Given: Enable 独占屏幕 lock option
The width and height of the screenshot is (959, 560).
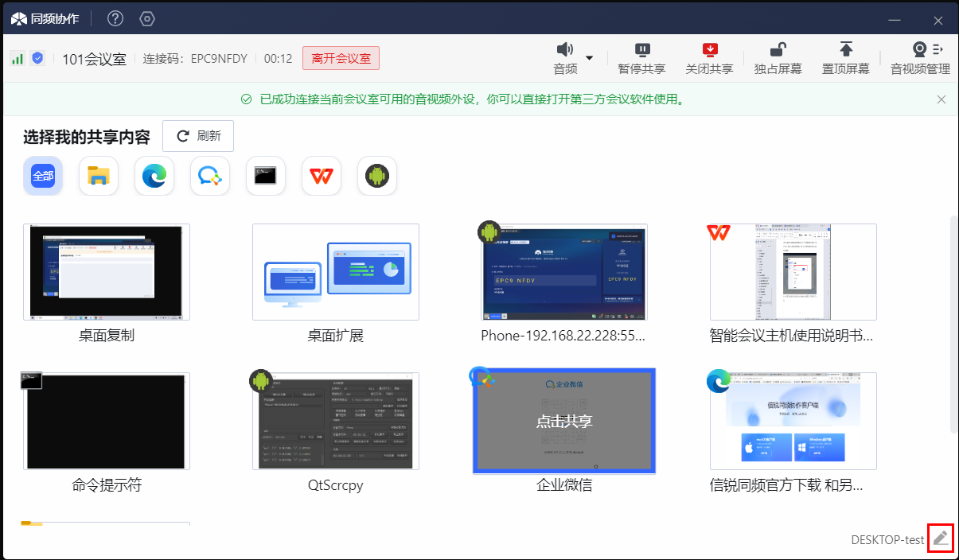Looking at the screenshot, I should click(x=778, y=59).
